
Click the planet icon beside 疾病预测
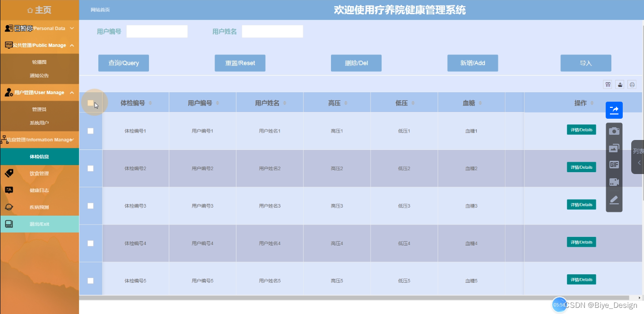[9, 207]
